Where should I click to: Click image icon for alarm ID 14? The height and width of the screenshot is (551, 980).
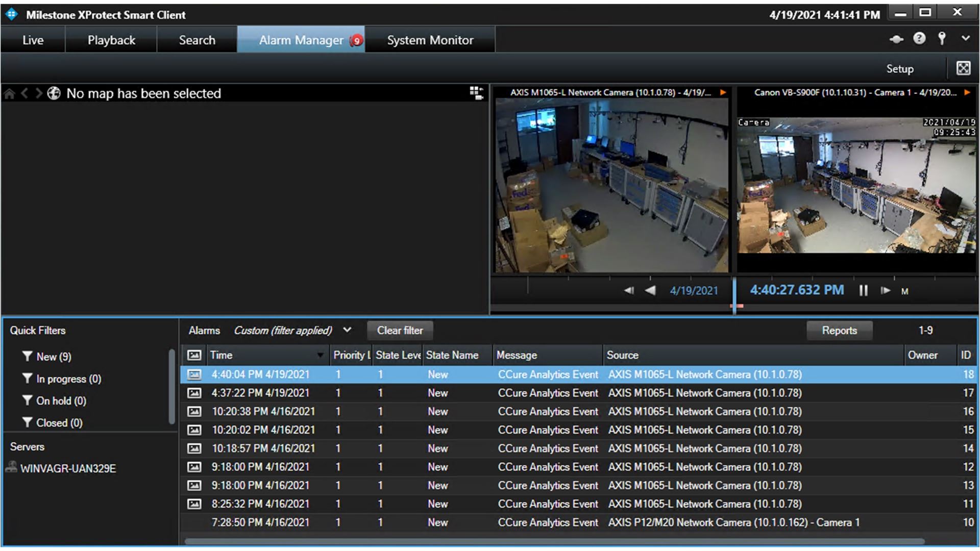pyautogui.click(x=194, y=448)
